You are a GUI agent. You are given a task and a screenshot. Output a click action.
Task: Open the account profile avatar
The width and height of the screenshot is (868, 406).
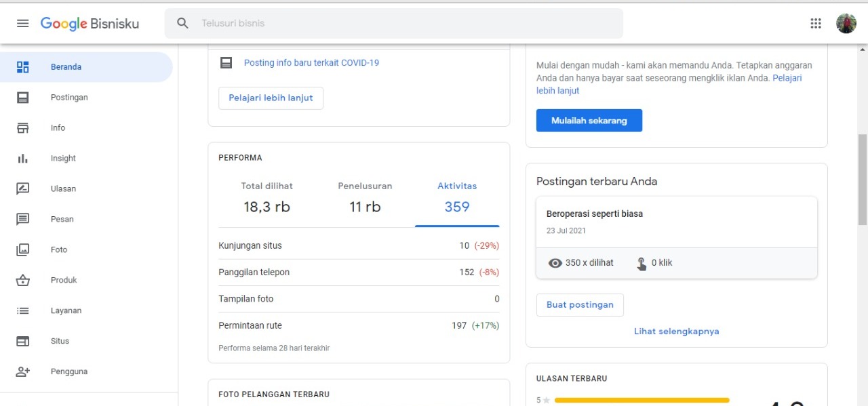[x=846, y=24]
